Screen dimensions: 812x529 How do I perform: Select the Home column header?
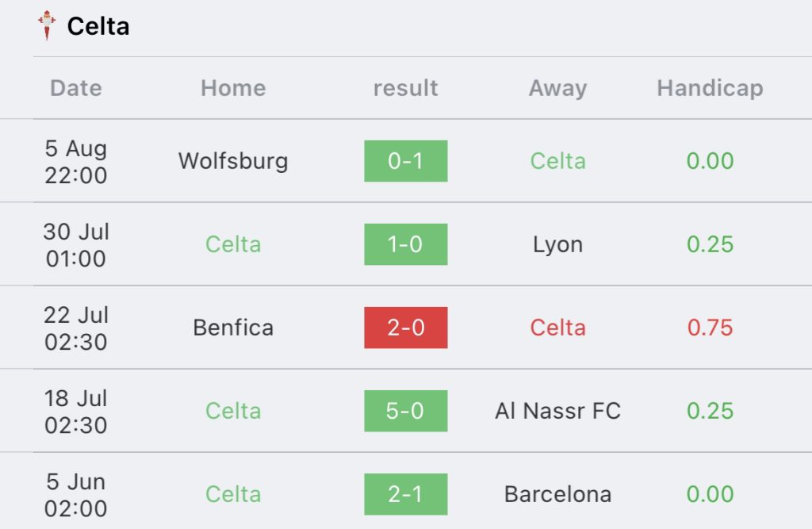[x=233, y=88]
